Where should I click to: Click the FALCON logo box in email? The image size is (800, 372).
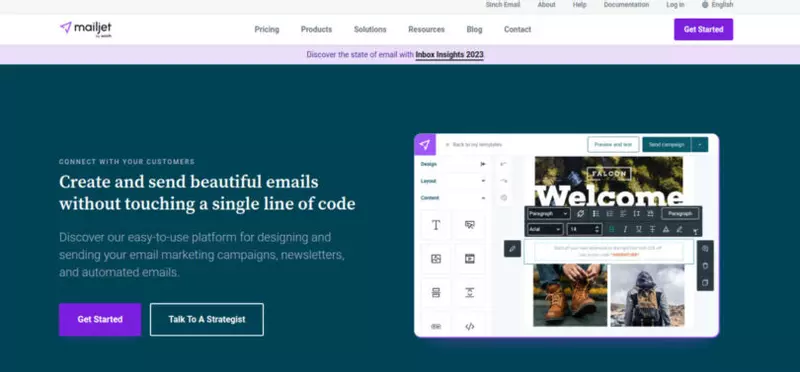(x=609, y=173)
